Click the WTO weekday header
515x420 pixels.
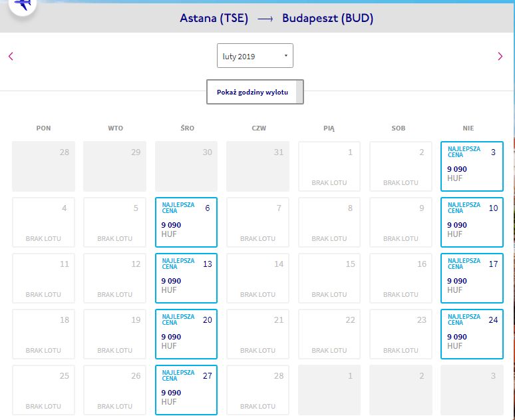point(115,128)
